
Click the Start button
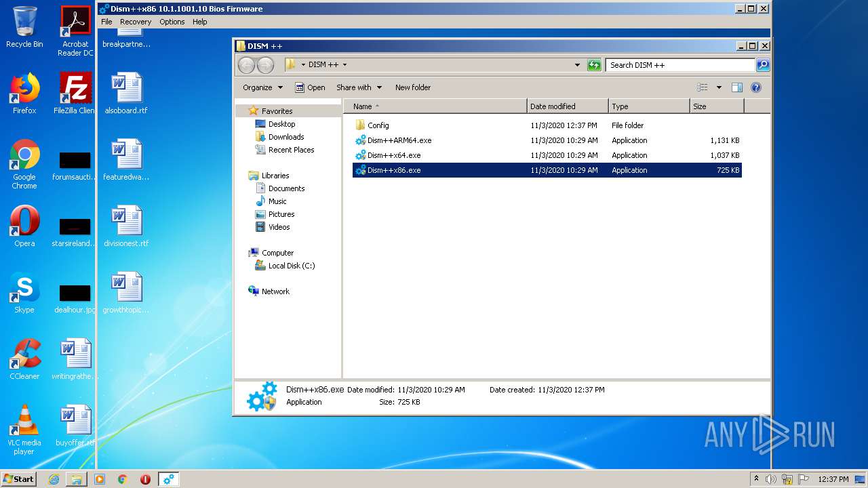(19, 479)
